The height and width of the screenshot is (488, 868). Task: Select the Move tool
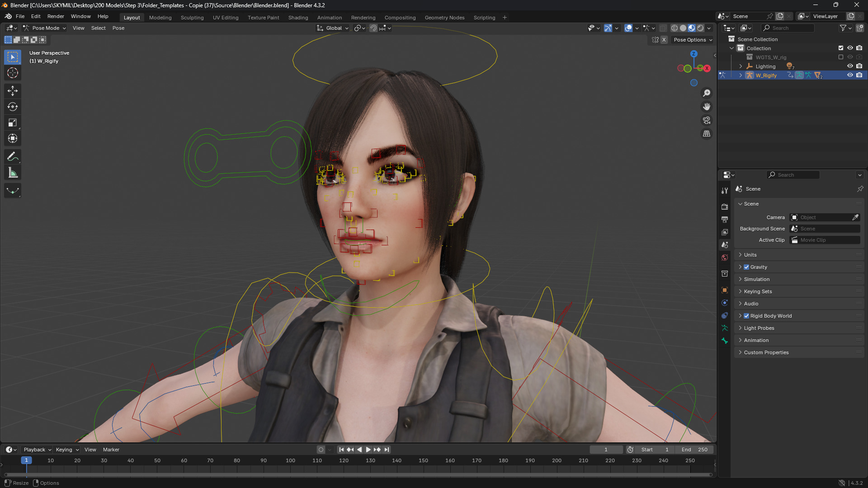click(13, 91)
